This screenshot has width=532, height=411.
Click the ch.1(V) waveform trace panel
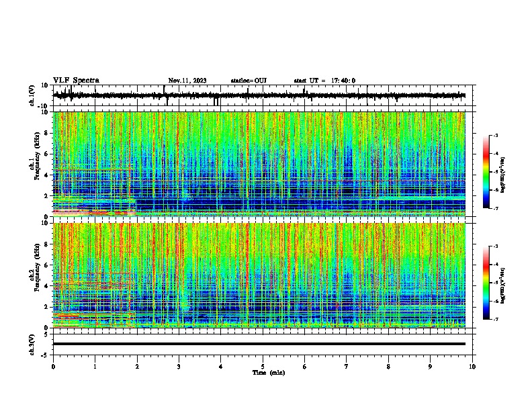click(264, 95)
